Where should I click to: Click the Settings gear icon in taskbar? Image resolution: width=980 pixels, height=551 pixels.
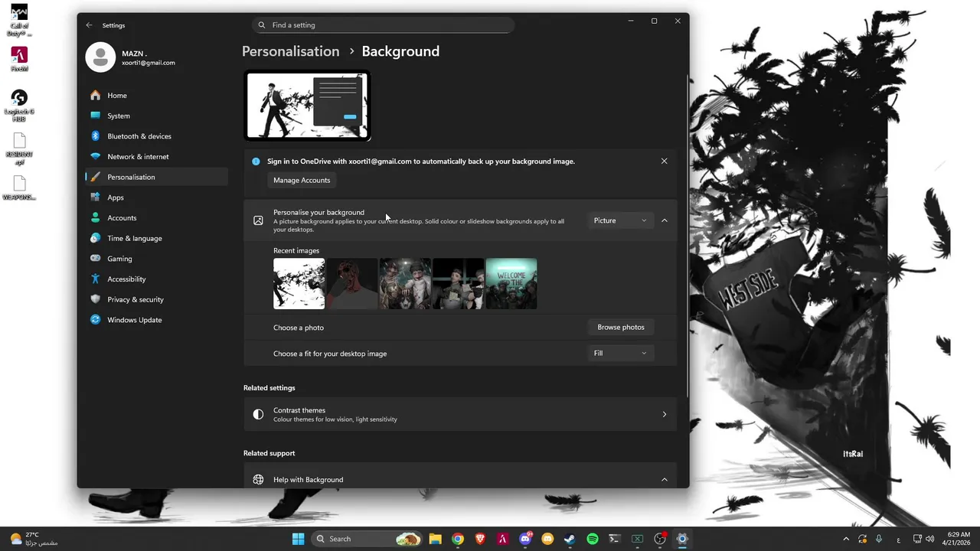point(682,539)
